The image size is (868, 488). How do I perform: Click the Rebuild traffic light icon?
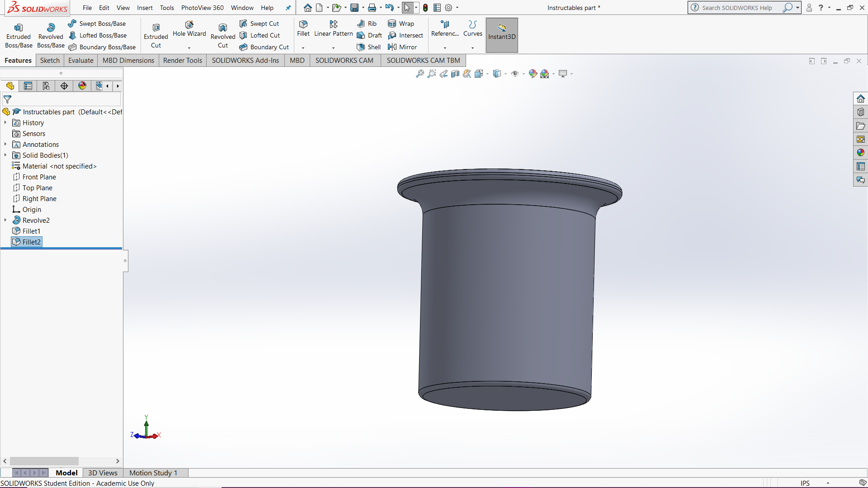[x=425, y=8]
